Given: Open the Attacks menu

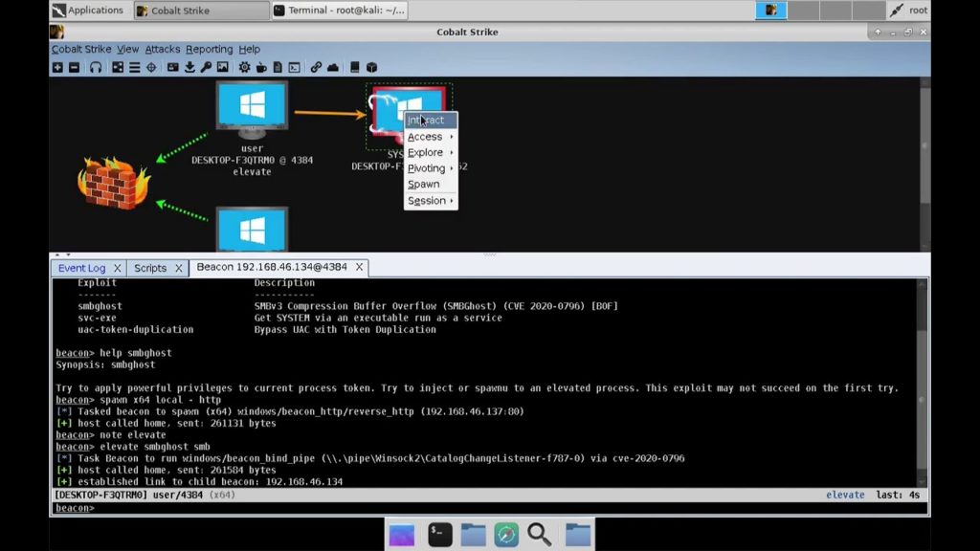Looking at the screenshot, I should click(163, 49).
